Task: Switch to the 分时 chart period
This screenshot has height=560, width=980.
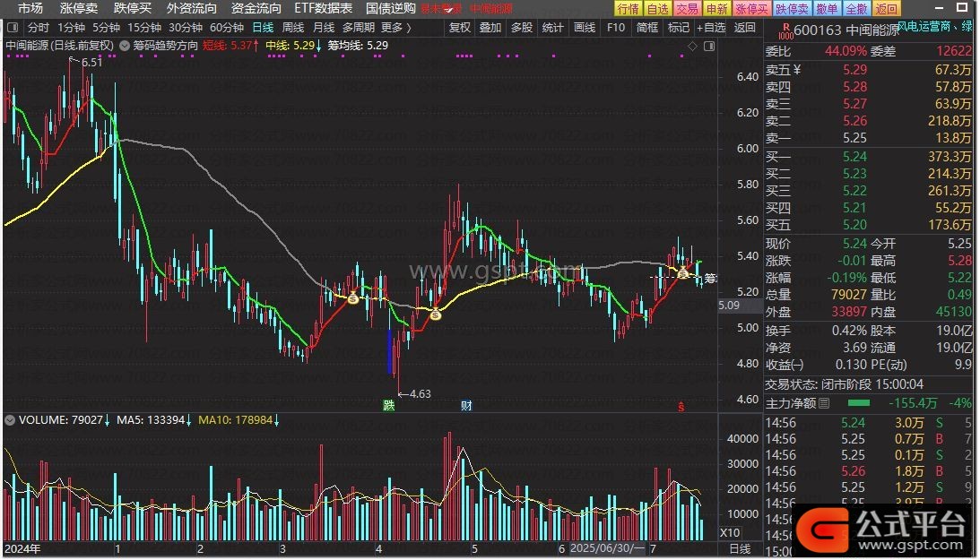Action: (39, 28)
